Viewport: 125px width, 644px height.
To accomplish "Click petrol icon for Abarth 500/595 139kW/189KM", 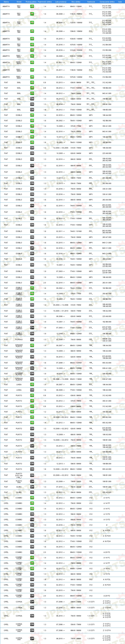I will click(x=32, y=31).
